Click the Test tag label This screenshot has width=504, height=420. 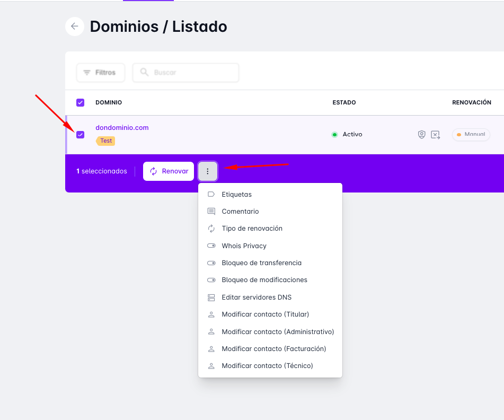106,141
